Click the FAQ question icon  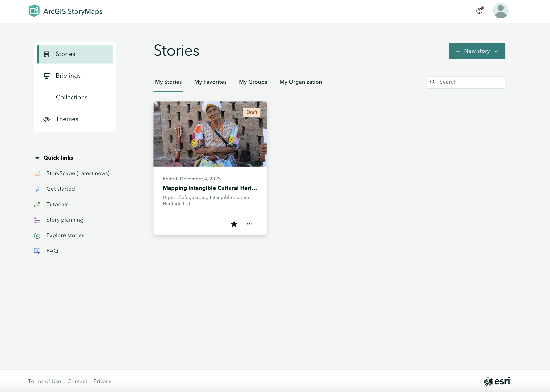pyautogui.click(x=37, y=251)
